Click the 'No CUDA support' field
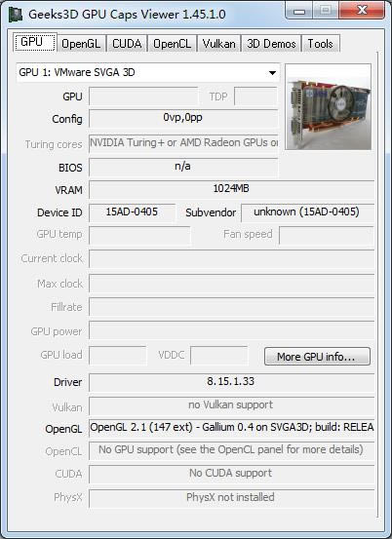 pos(231,474)
